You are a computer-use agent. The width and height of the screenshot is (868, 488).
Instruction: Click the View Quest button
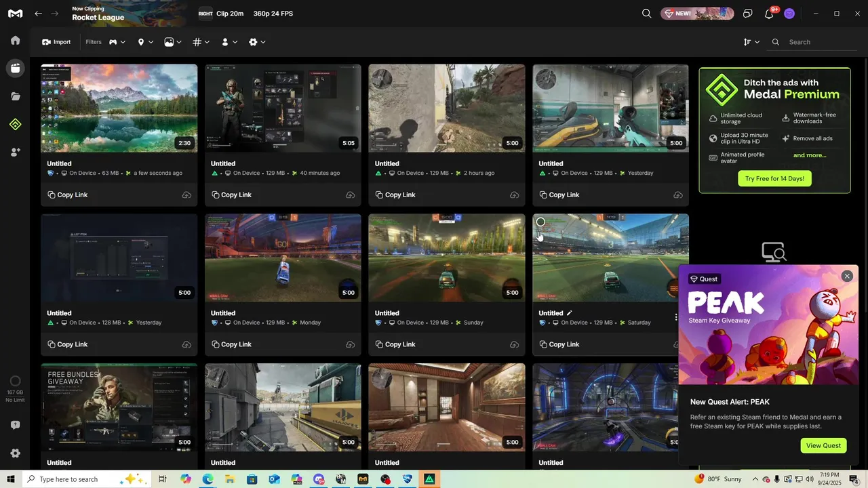(x=823, y=445)
